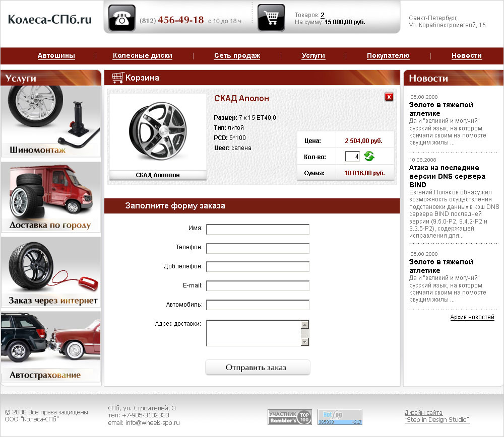Click the news date 10.08.2008
Viewport: 504px width, 437px height.
click(x=423, y=160)
